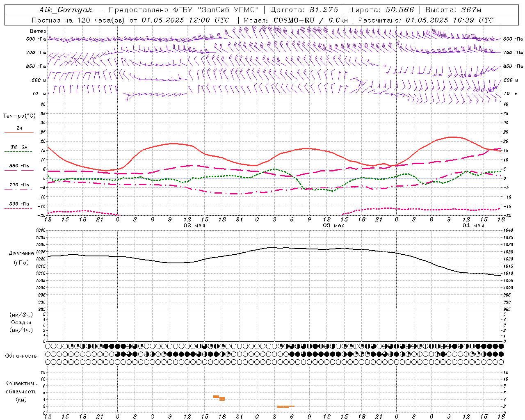Click the 03 мая date label
This screenshot has width=525, height=420.
coord(333,226)
